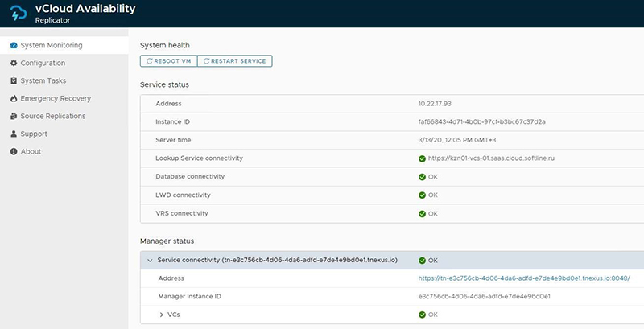Click the Server time label

(x=173, y=140)
